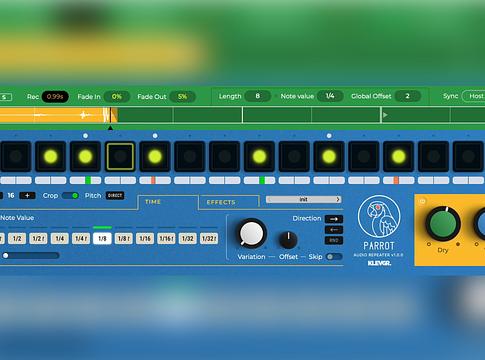Toggle the lit step pad just left of the selected pad
This screenshot has height=360, width=485.
[85, 156]
